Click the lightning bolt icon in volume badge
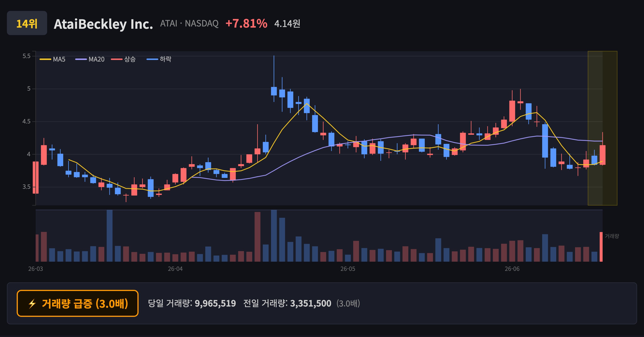The height and width of the screenshot is (337, 644). pyautogui.click(x=32, y=304)
